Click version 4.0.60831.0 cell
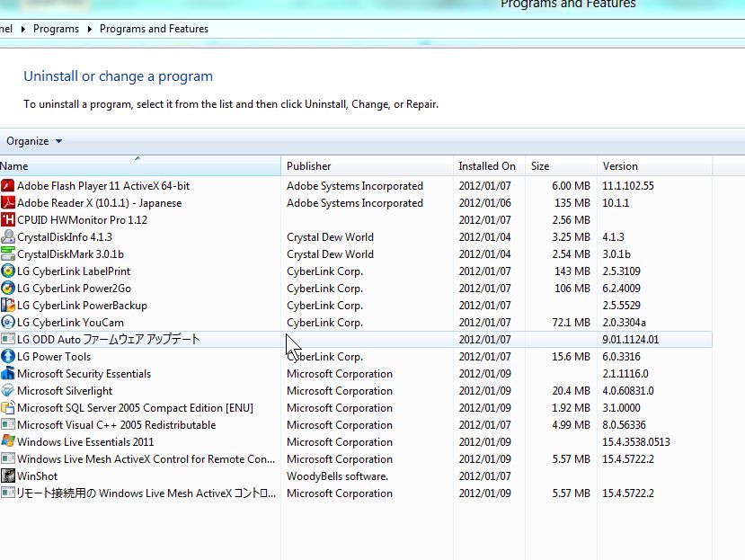The height and width of the screenshot is (560, 745). [x=628, y=391]
